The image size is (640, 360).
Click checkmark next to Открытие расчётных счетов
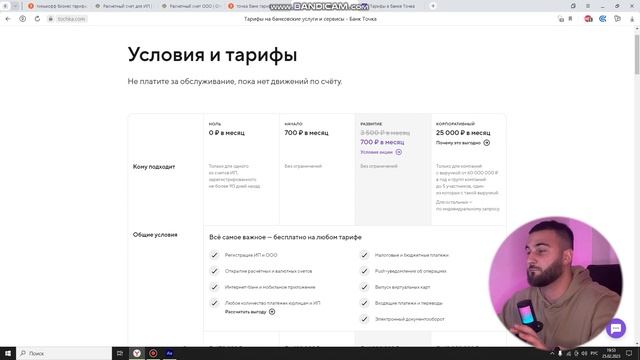(214, 271)
